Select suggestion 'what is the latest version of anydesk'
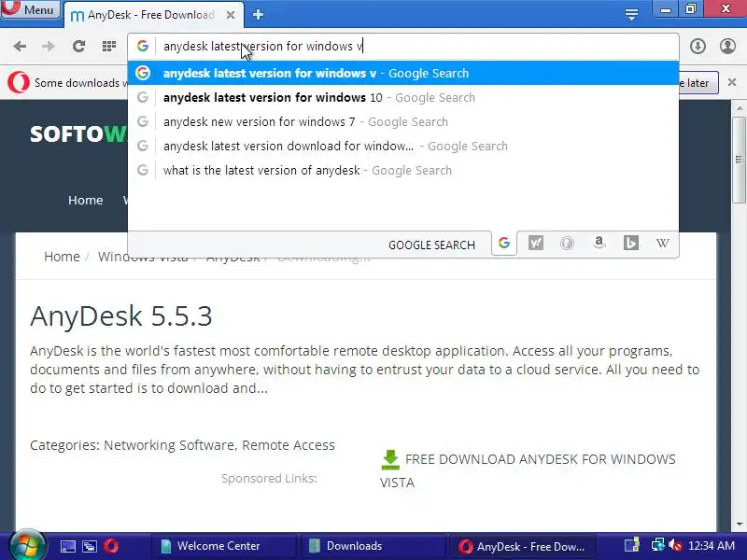This screenshot has width=747, height=560. [403, 170]
